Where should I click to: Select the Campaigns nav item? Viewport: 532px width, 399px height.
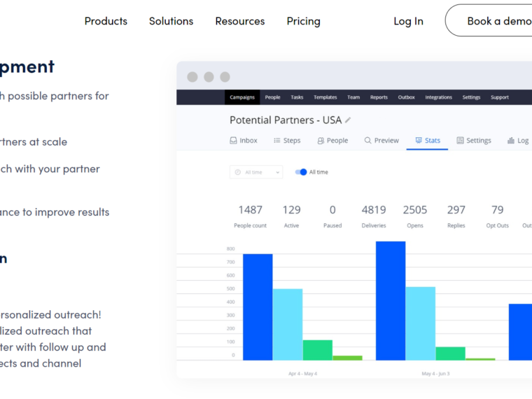[x=242, y=97]
